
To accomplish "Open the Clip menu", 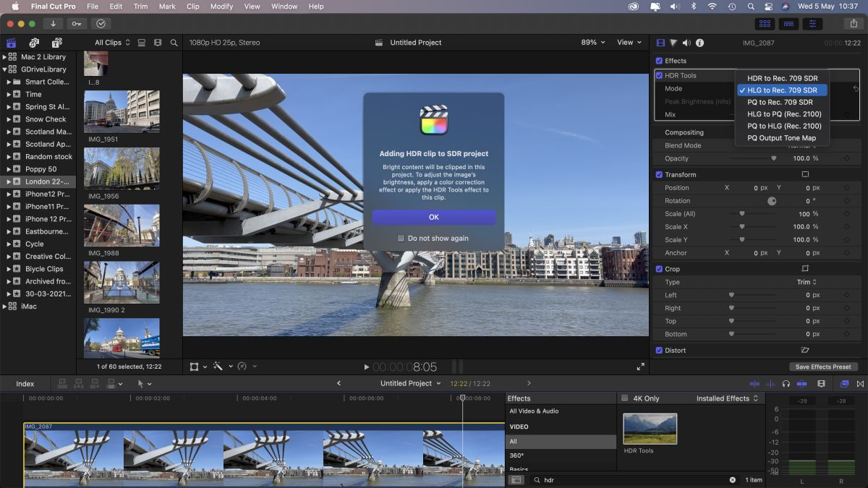I will (192, 7).
